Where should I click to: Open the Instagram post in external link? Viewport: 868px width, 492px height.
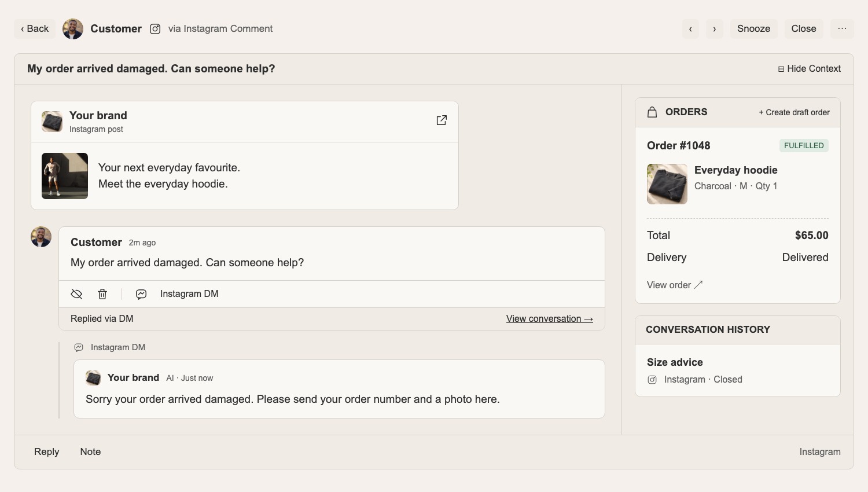click(442, 120)
